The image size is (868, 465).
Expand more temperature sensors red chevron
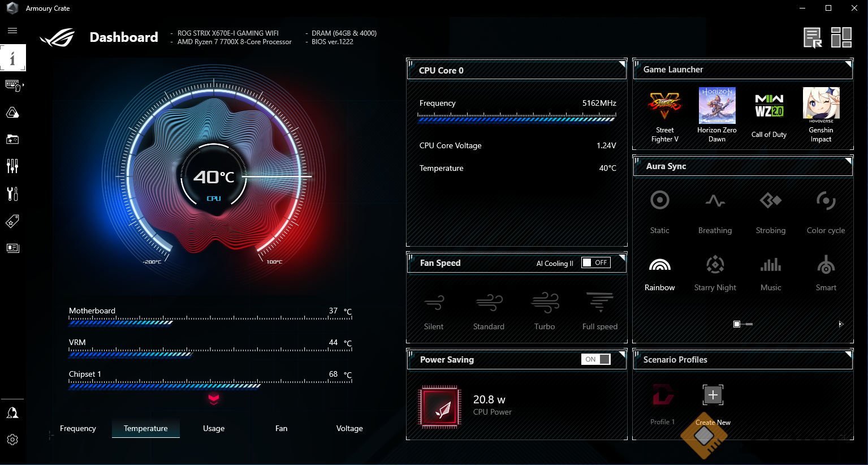click(214, 399)
